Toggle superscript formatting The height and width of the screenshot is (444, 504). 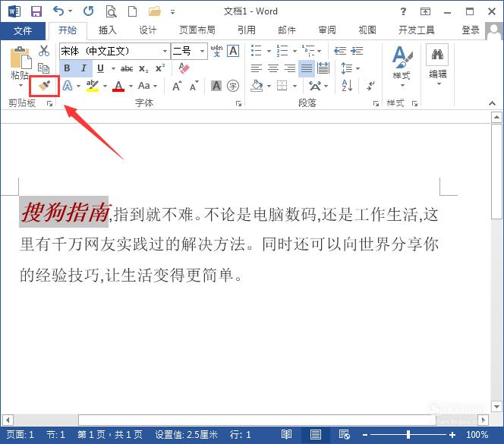point(160,68)
